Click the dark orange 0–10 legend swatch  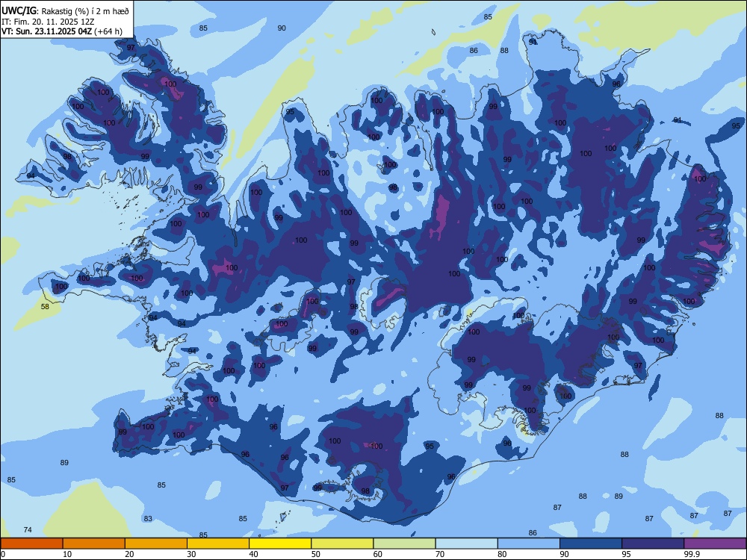31,544
